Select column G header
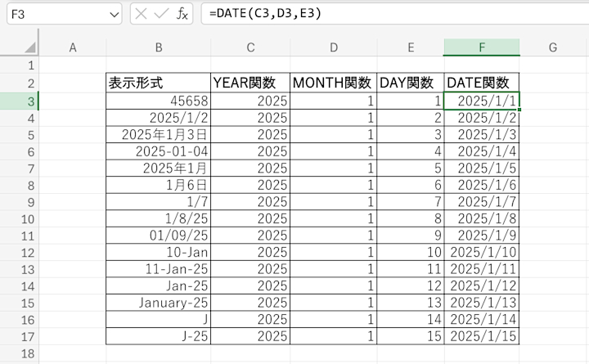Image resolution: width=589 pixels, height=364 pixels. pyautogui.click(x=552, y=47)
